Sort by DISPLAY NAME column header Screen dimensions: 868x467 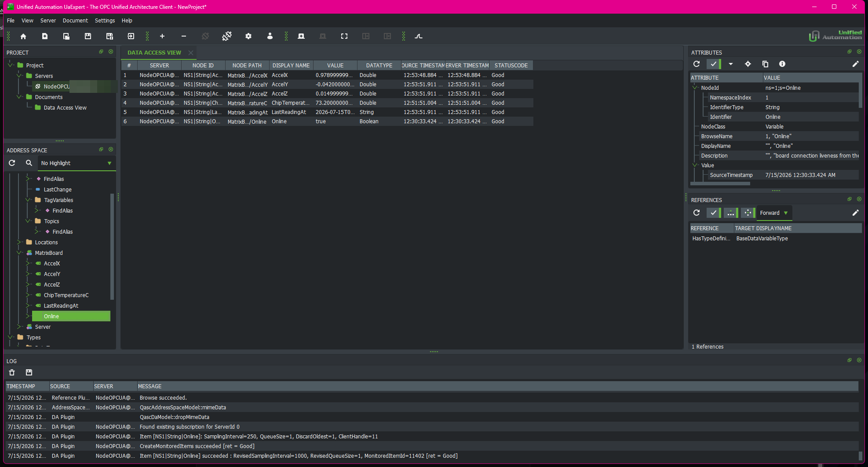pos(291,66)
